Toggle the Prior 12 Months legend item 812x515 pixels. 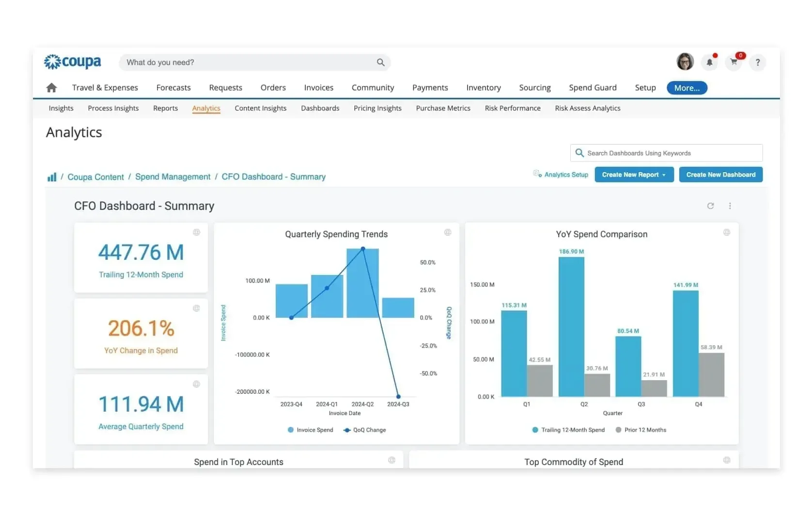[x=640, y=430]
